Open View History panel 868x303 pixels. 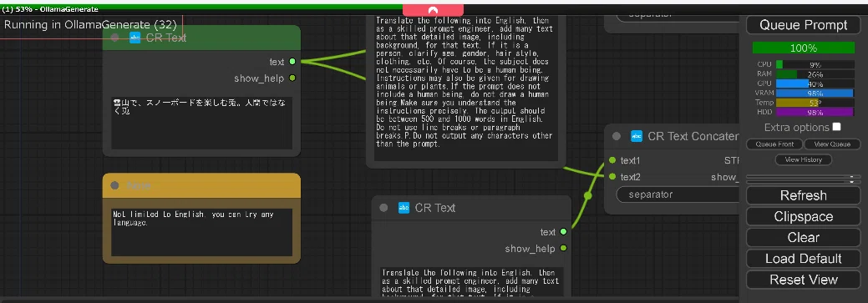pos(803,159)
